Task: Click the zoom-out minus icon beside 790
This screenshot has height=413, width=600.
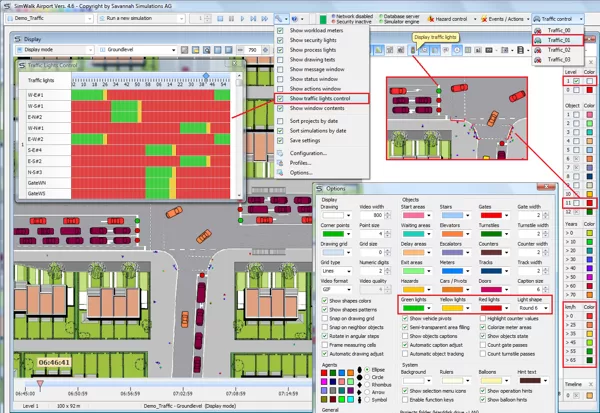Action: [x=240, y=50]
